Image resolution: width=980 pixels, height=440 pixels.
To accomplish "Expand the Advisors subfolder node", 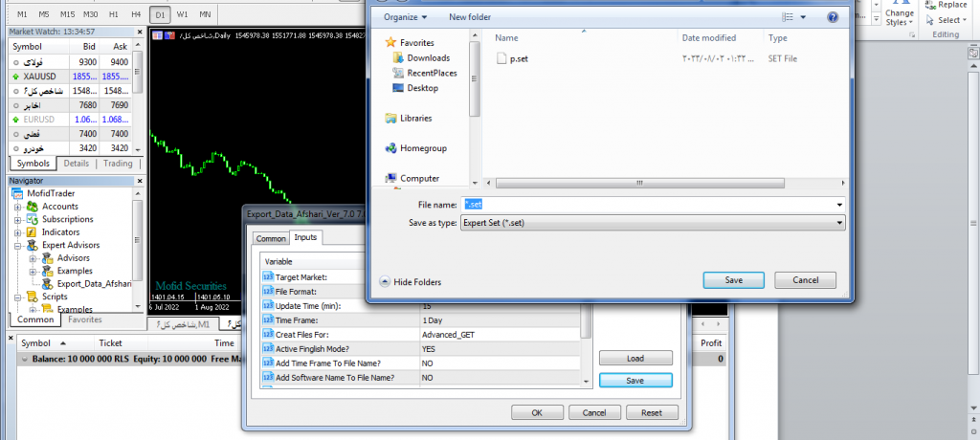I will 33,258.
